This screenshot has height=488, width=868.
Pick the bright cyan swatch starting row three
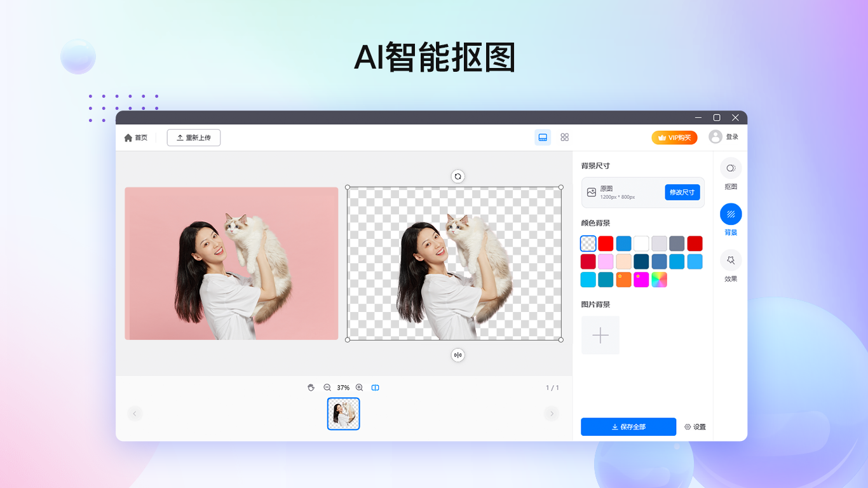(x=588, y=280)
